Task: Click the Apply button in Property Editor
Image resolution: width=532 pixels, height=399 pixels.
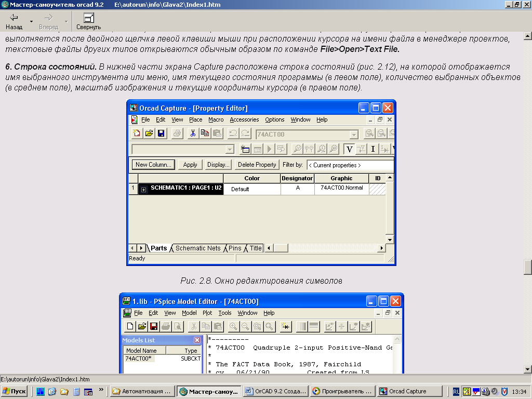Action: [190, 165]
